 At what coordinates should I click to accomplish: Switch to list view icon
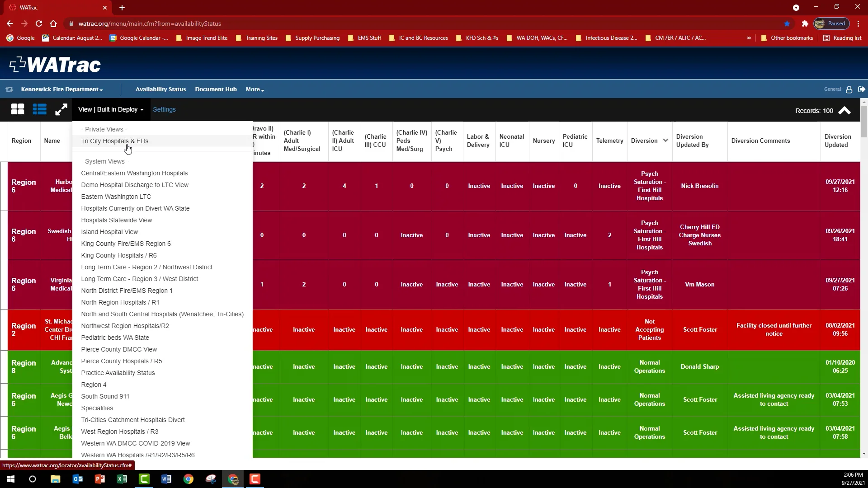pyautogui.click(x=40, y=109)
